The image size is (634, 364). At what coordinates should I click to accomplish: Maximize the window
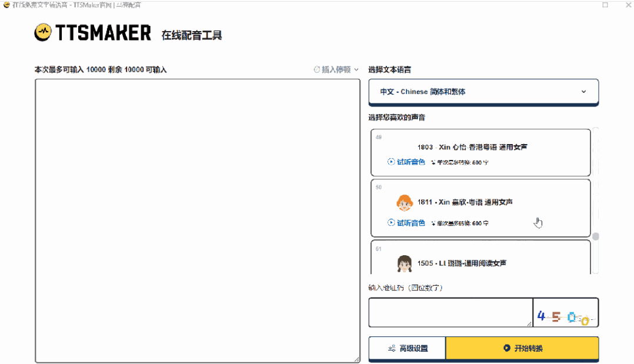605,5
